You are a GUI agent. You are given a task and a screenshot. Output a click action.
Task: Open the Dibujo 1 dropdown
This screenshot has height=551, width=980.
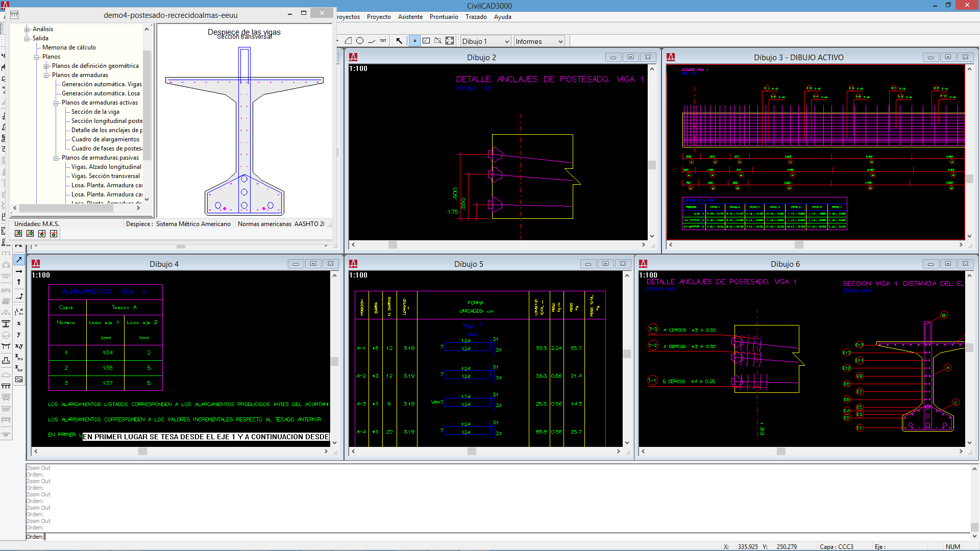[x=485, y=41]
